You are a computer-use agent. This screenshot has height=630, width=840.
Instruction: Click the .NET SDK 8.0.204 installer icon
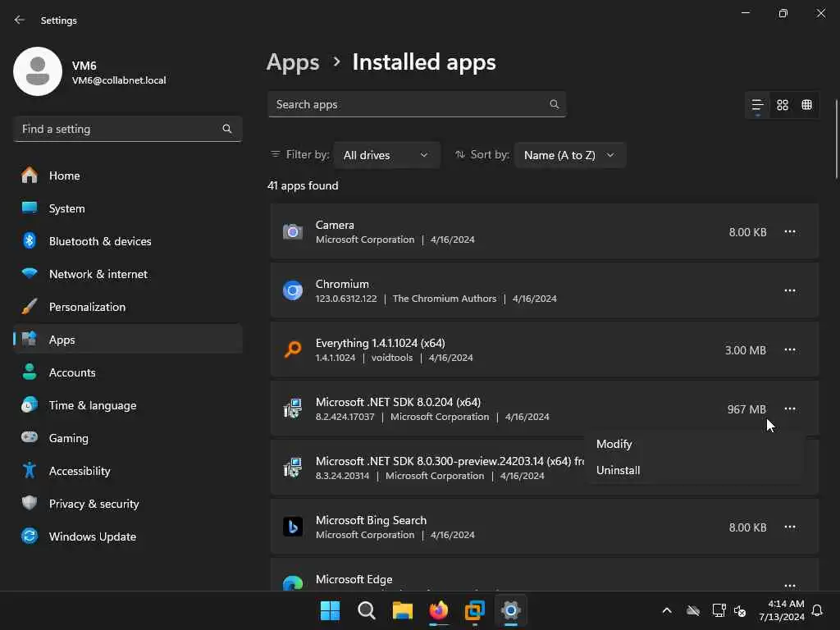click(x=293, y=409)
